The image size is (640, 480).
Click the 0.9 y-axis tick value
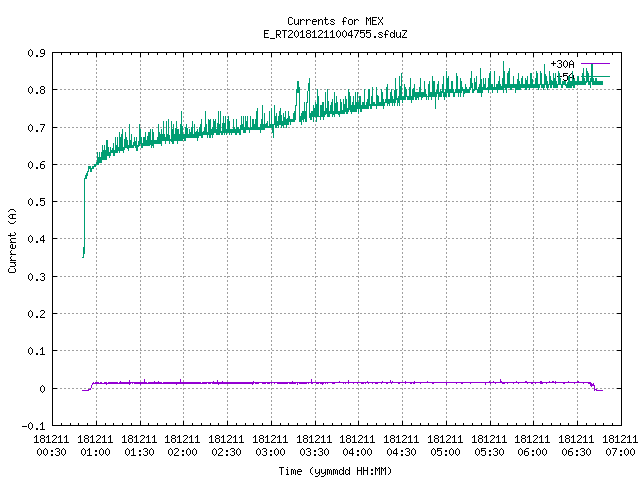click(x=36, y=53)
